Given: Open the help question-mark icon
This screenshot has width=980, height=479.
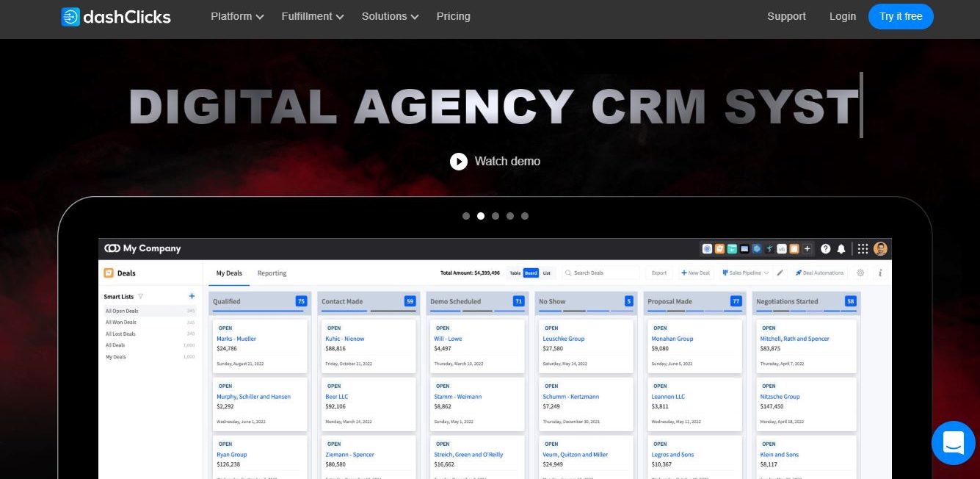Looking at the screenshot, I should (x=826, y=248).
